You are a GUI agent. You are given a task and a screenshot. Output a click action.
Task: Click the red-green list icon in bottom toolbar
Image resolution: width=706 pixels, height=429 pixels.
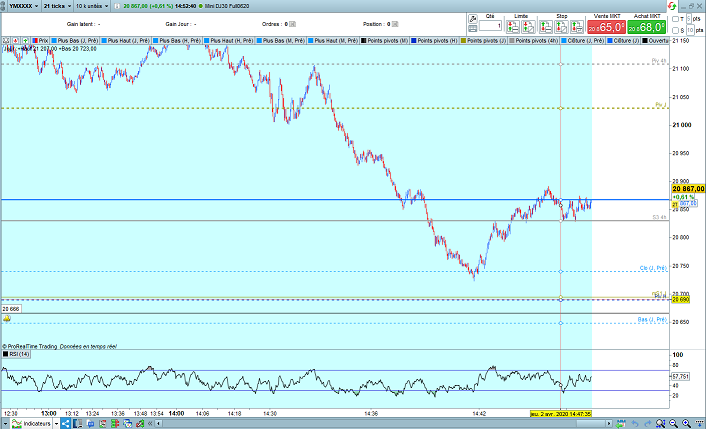[103, 424]
